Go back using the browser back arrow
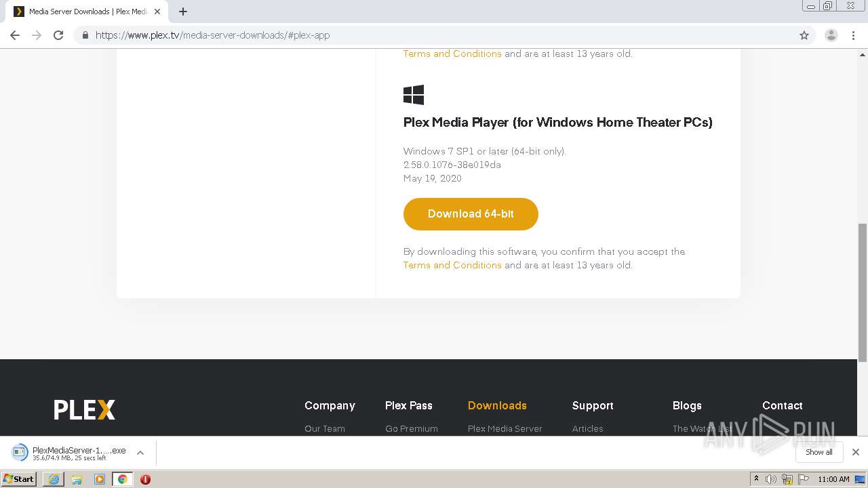 click(x=15, y=35)
